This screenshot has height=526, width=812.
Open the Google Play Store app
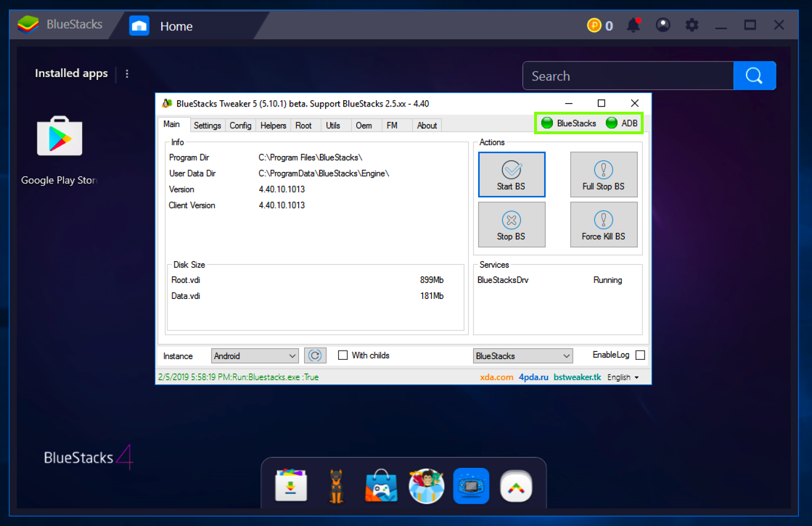pyautogui.click(x=60, y=138)
